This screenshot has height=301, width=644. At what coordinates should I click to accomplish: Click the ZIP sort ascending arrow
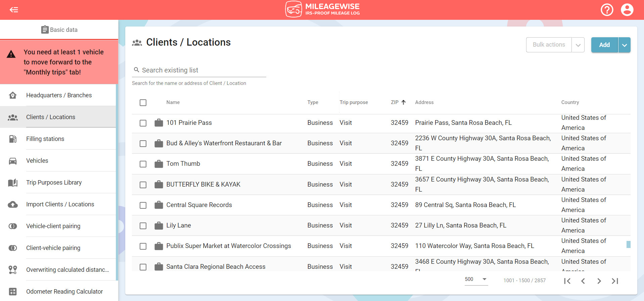404,102
